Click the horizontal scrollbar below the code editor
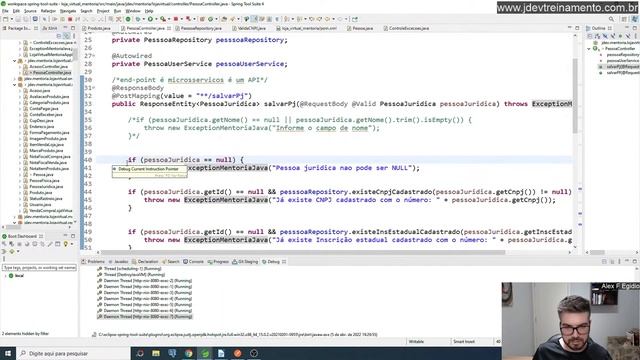 click(x=303, y=252)
